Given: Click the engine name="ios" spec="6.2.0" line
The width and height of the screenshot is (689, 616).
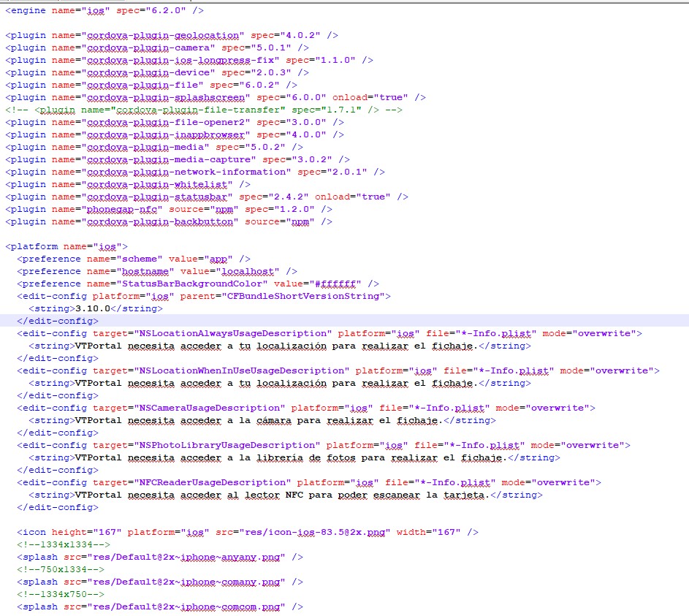Looking at the screenshot, I should (104, 10).
